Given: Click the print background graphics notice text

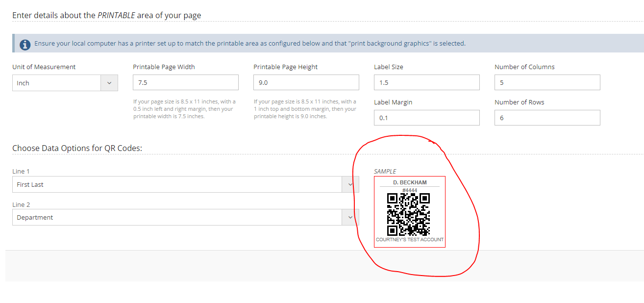Looking at the screenshot, I should [x=249, y=44].
